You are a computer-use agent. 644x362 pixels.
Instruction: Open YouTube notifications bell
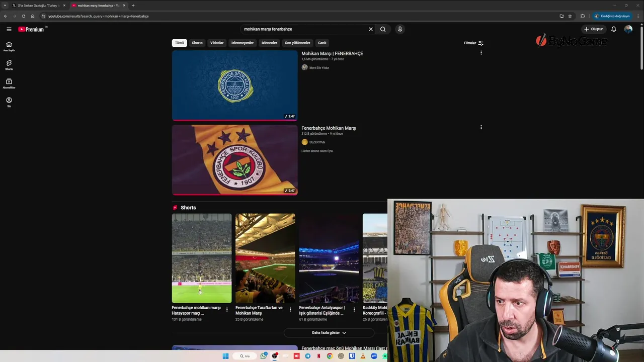[x=613, y=29]
